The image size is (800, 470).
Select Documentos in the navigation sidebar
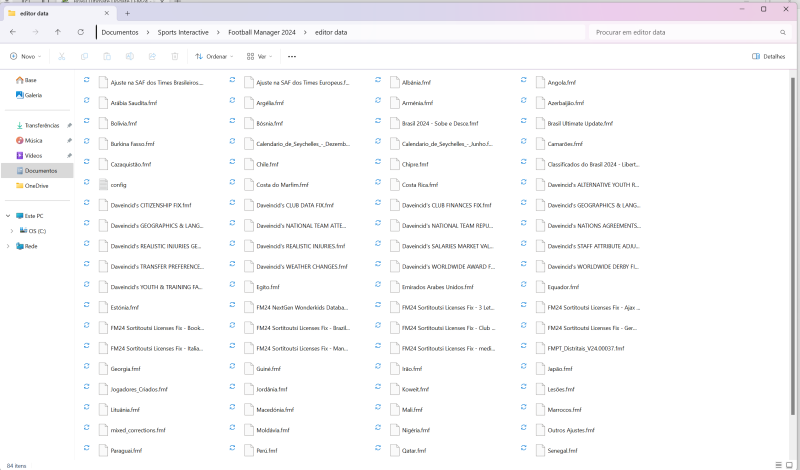[40, 170]
